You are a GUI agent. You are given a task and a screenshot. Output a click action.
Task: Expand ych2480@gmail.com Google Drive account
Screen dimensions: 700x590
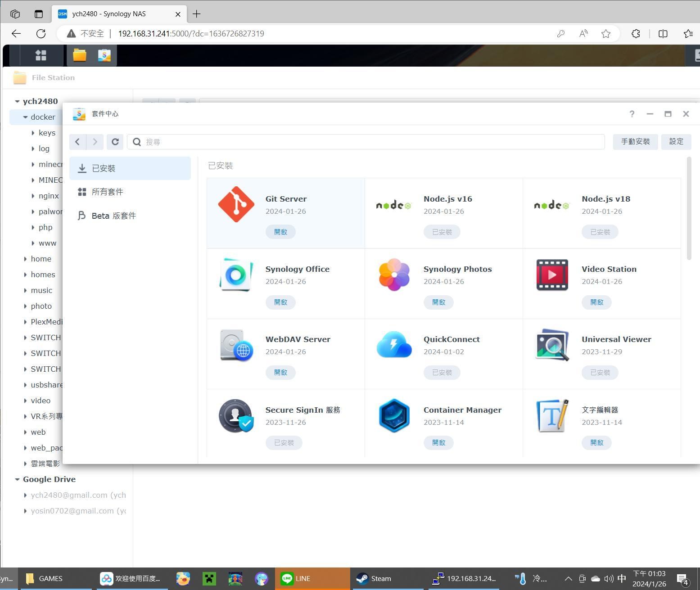tap(25, 495)
